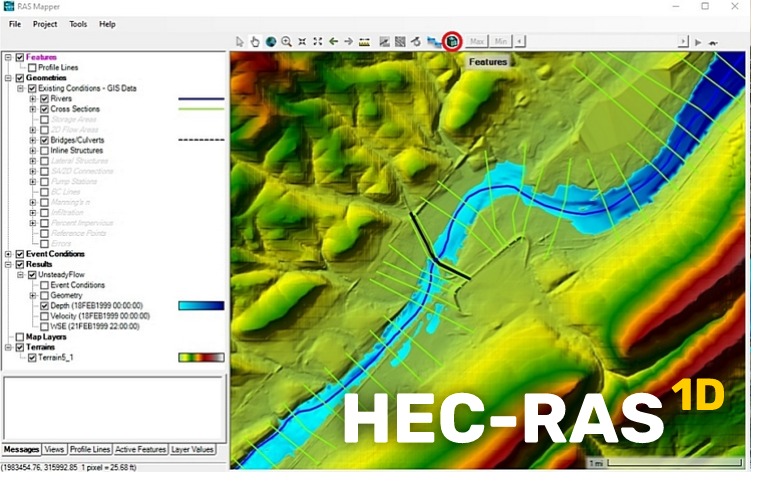
Task: Open the Tools menu
Action: [x=78, y=24]
